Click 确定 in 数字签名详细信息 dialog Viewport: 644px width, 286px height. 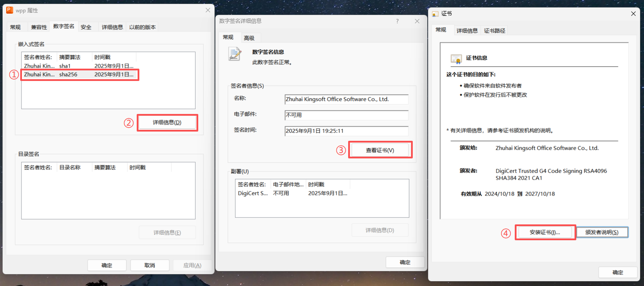click(405, 262)
